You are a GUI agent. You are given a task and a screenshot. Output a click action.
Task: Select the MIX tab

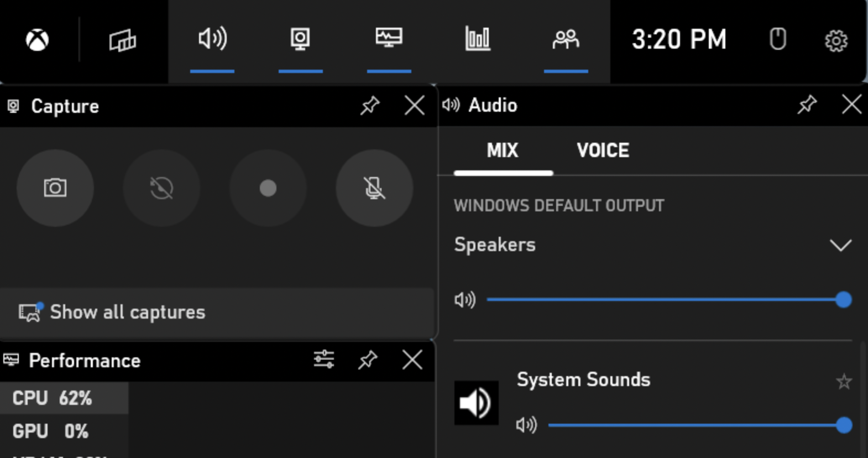(x=503, y=150)
